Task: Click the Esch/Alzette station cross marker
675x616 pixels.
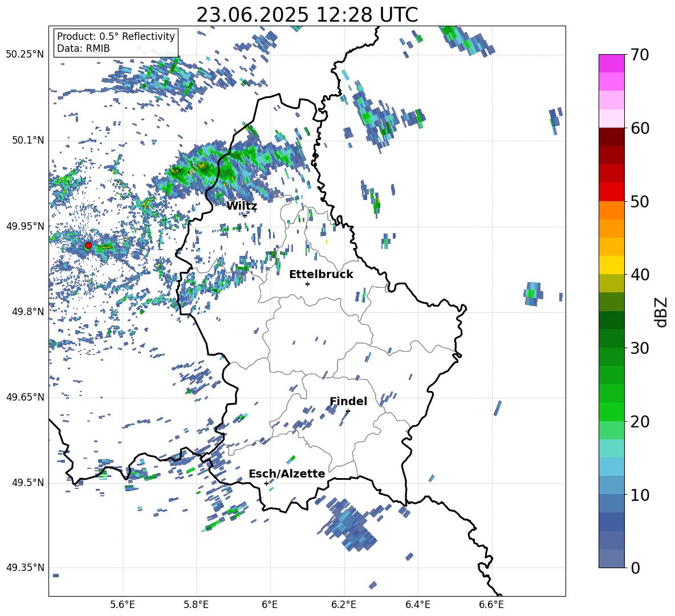Action: (x=266, y=483)
